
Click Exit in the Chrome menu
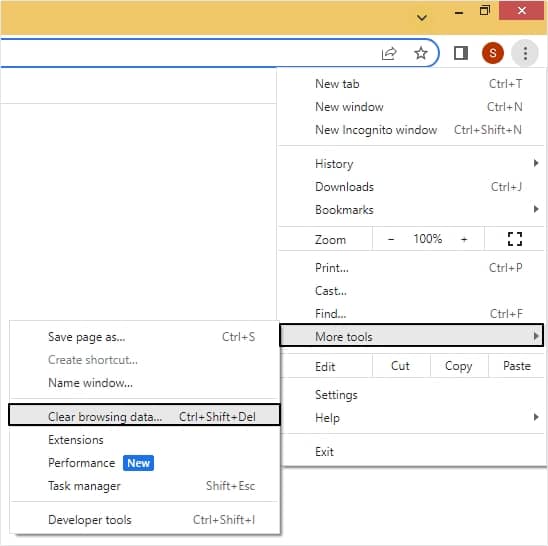coord(411,452)
